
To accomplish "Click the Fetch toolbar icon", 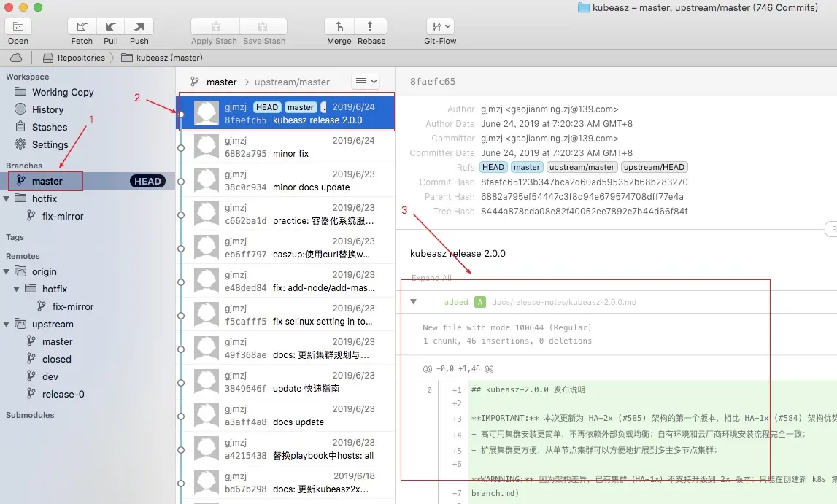I will (x=82, y=26).
